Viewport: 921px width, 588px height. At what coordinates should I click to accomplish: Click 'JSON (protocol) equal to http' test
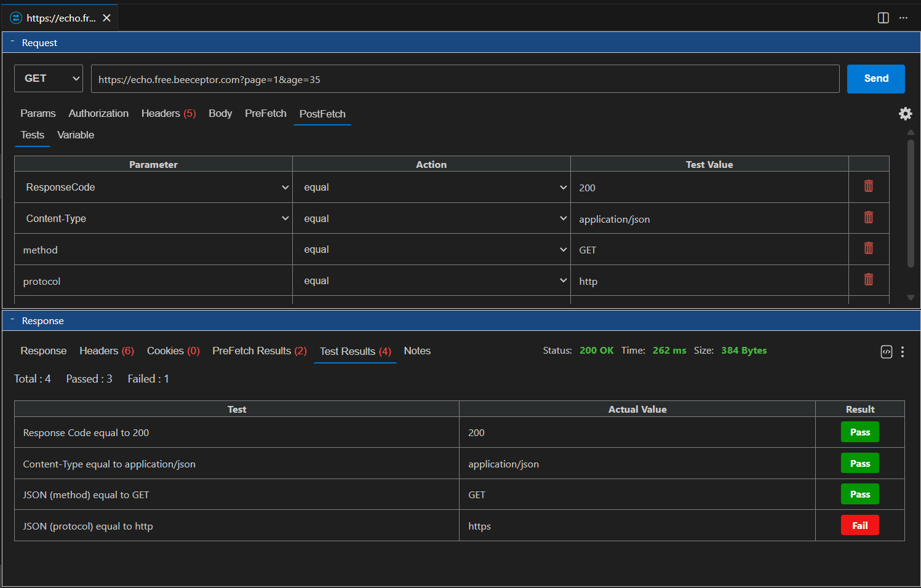[x=88, y=526]
